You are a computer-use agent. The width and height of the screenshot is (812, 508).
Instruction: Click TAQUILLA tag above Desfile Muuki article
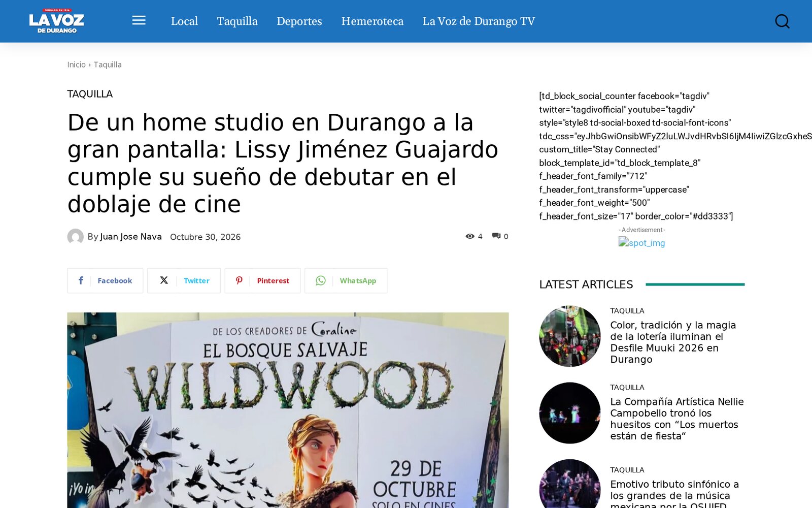click(627, 311)
